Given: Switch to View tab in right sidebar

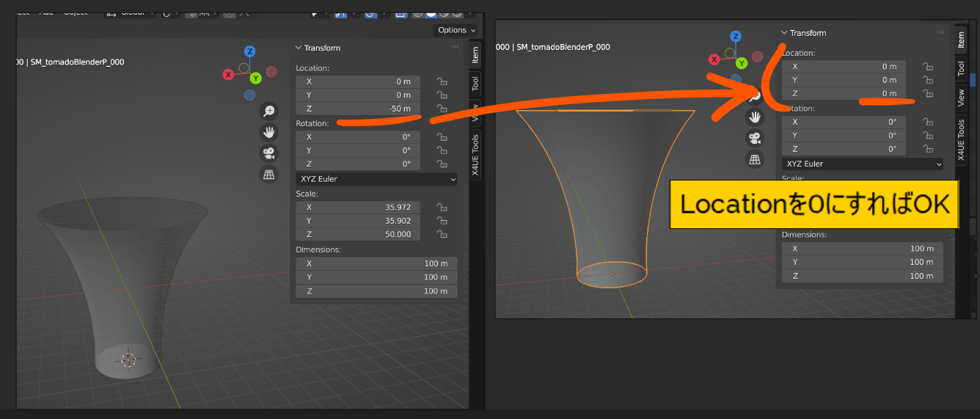Looking at the screenshot, I should point(962,97).
